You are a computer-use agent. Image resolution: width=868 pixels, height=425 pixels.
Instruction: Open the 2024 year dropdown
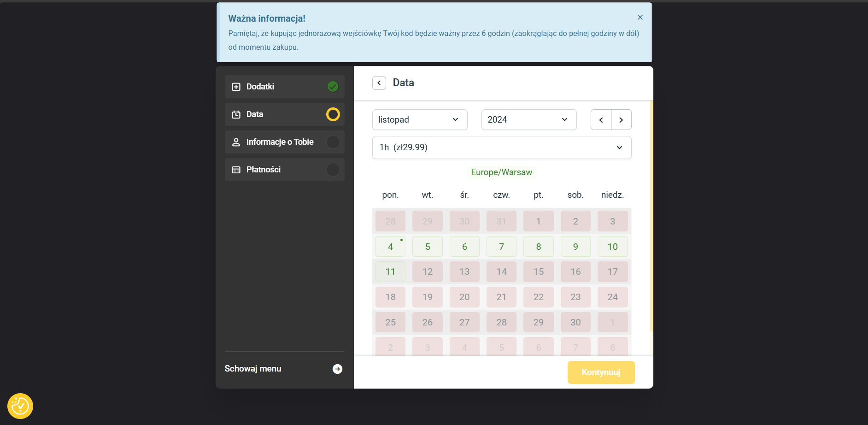(x=529, y=120)
